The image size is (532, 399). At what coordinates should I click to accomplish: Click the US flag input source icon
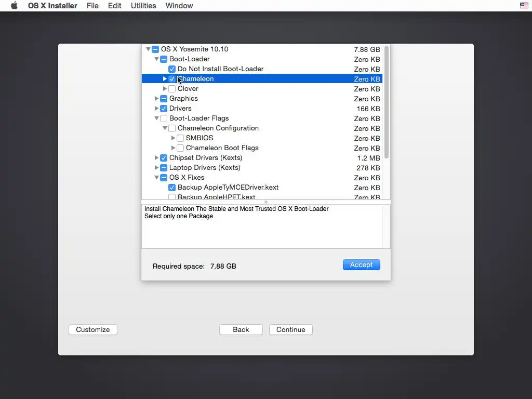[524, 5]
